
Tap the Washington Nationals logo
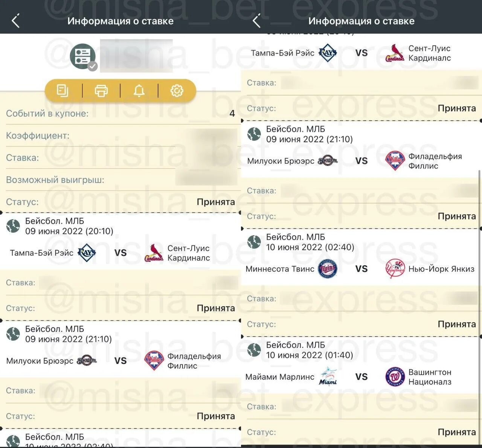395,377
